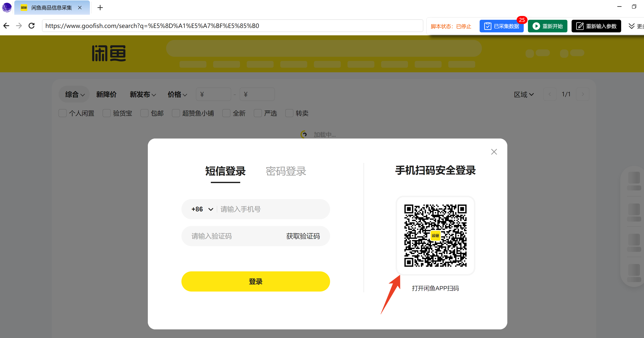Viewport: 644px width, 338px height.
Task: Check the 转卖 filter
Action: 289,113
